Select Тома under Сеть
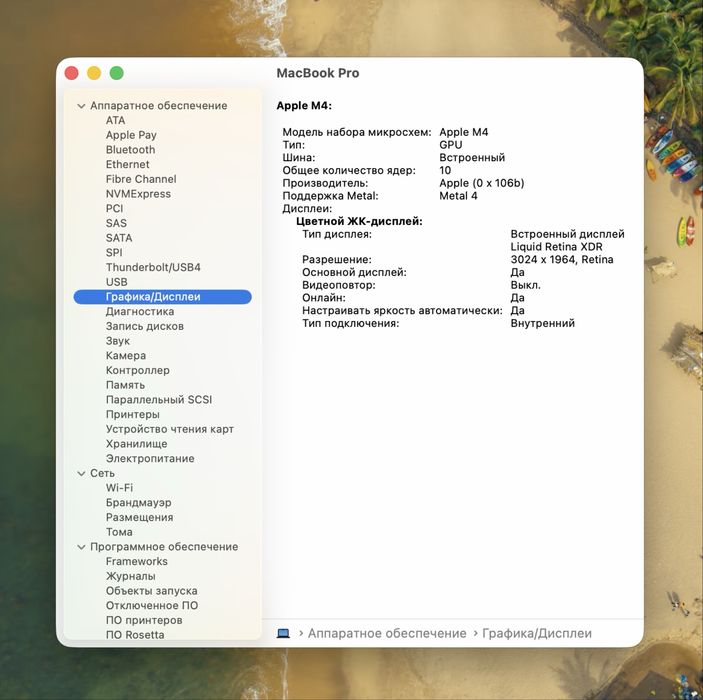 [x=119, y=532]
